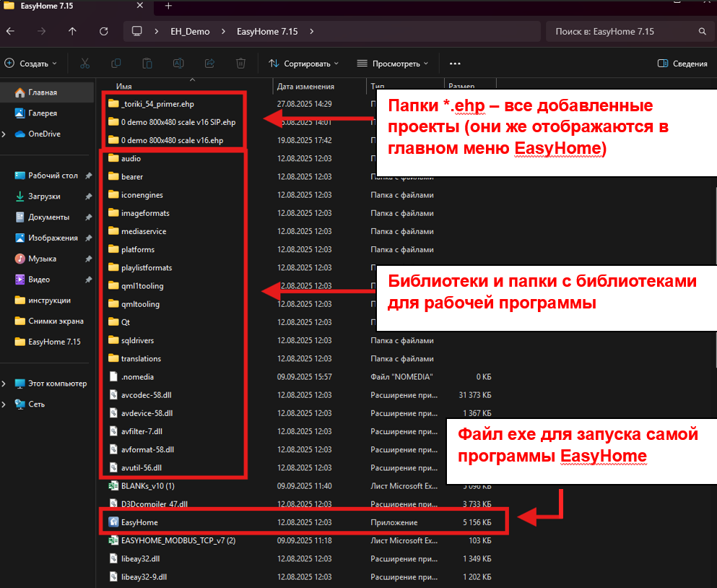Click the Rename icon in toolbar
This screenshot has height=588, width=717.
pos(178,64)
